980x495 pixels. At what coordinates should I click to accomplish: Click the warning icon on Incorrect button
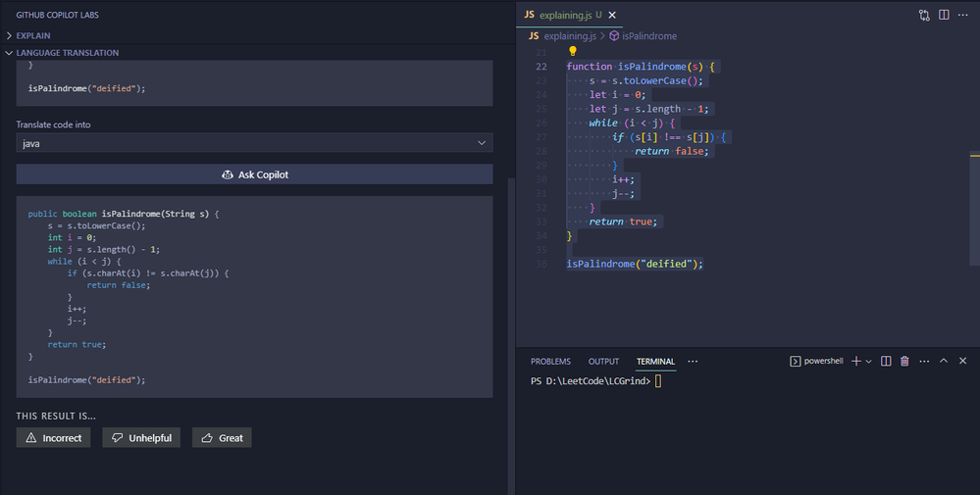pyautogui.click(x=31, y=437)
